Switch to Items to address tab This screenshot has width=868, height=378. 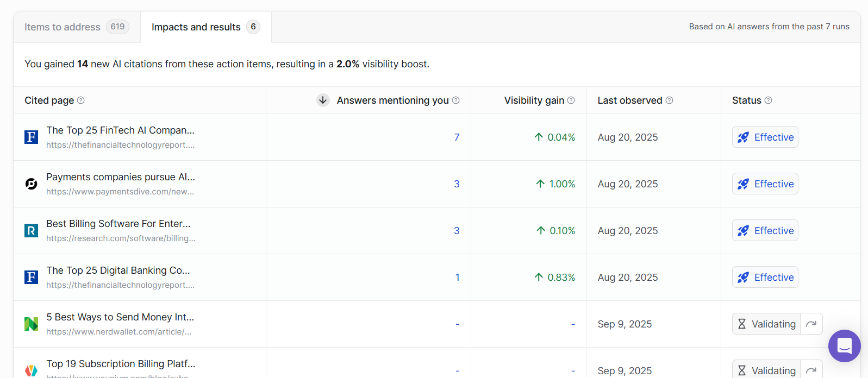pos(77,27)
